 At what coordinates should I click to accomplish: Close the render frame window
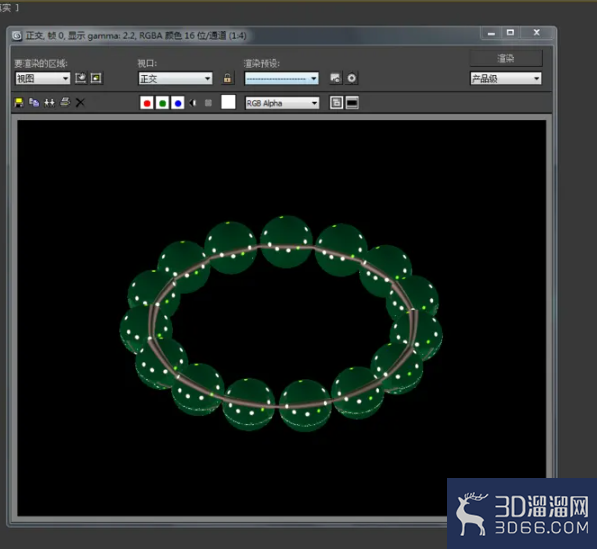(536, 33)
